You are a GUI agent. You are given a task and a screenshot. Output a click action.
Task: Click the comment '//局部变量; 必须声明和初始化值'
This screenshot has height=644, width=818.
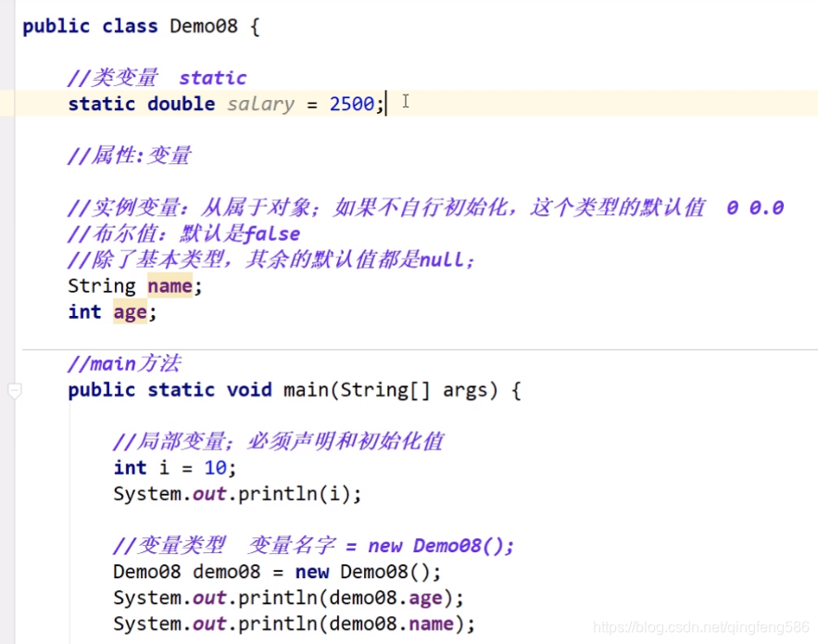(278, 441)
